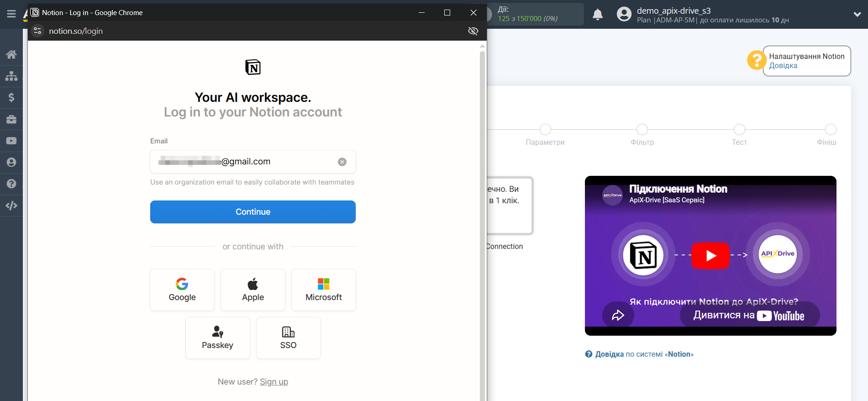This screenshot has height=401, width=868.
Task: Minimize the Notion login Chrome window
Action: tap(422, 12)
